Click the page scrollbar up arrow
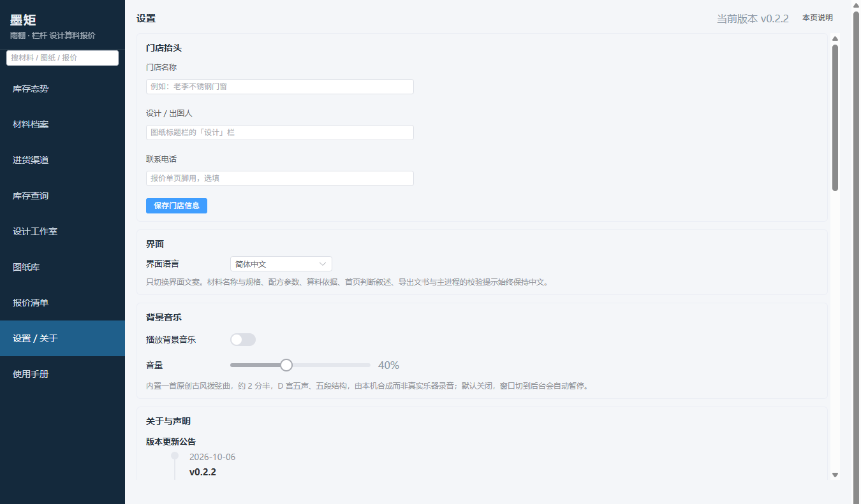The width and height of the screenshot is (861, 504). tap(856, 5)
